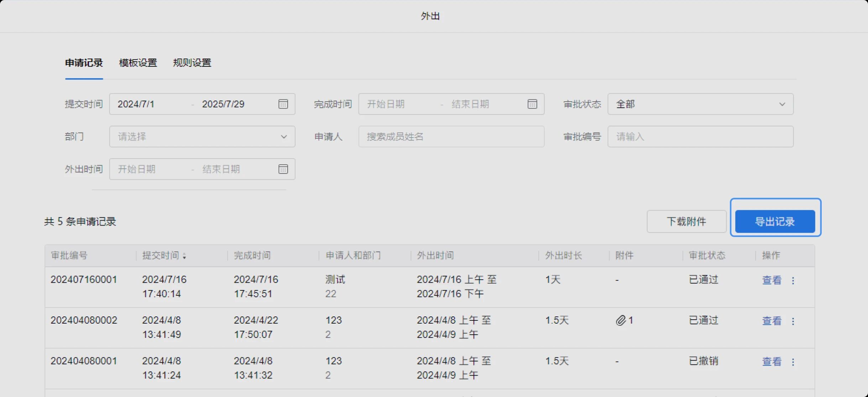View details of record 202407160001 via 查看
The width and height of the screenshot is (868, 397).
tap(772, 280)
